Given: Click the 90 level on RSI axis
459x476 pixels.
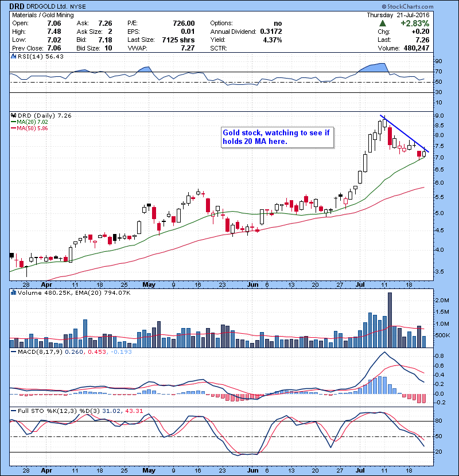Looking at the screenshot, I should tap(439, 61).
